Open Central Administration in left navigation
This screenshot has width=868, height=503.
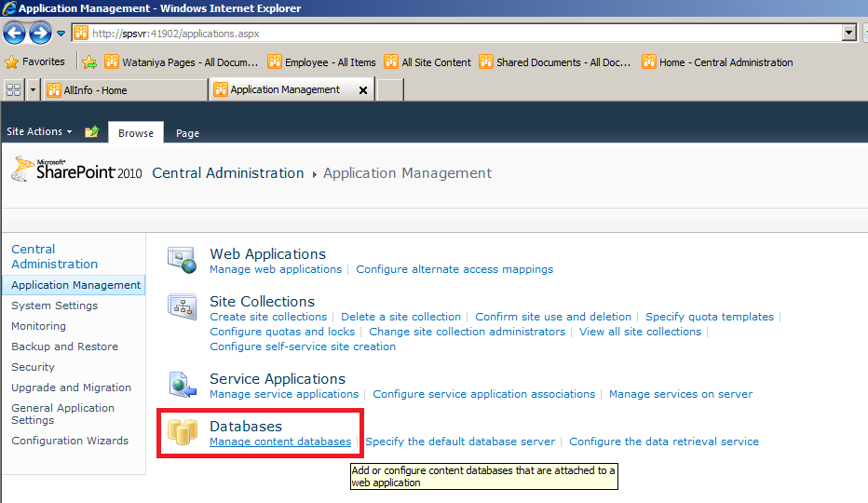(54, 256)
